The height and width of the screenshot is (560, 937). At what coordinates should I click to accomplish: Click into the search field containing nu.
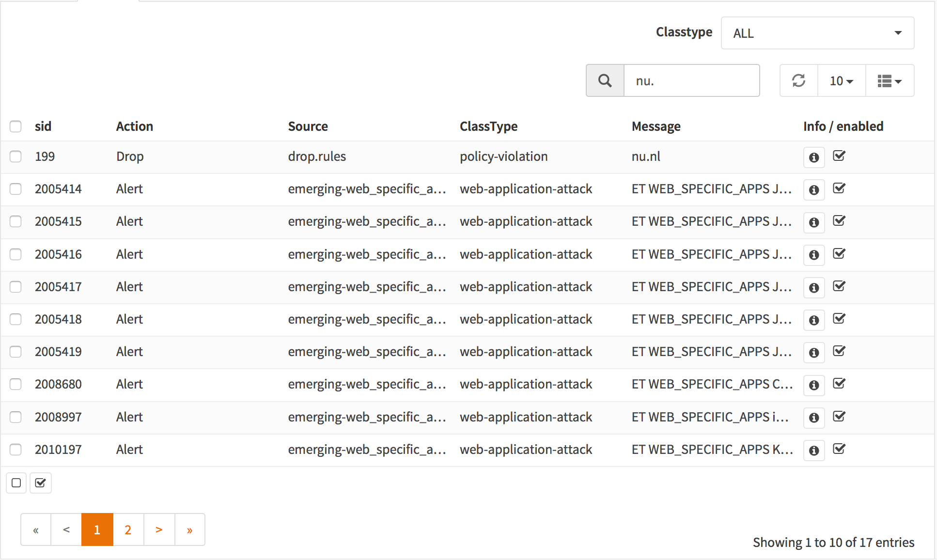[x=691, y=81]
